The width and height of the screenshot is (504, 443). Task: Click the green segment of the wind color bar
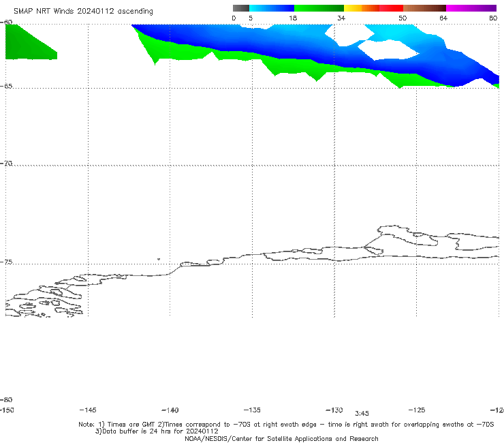click(x=319, y=8)
